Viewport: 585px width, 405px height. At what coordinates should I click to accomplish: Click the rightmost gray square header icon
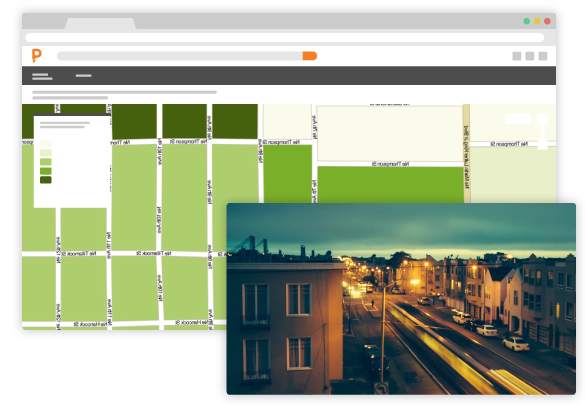point(543,56)
